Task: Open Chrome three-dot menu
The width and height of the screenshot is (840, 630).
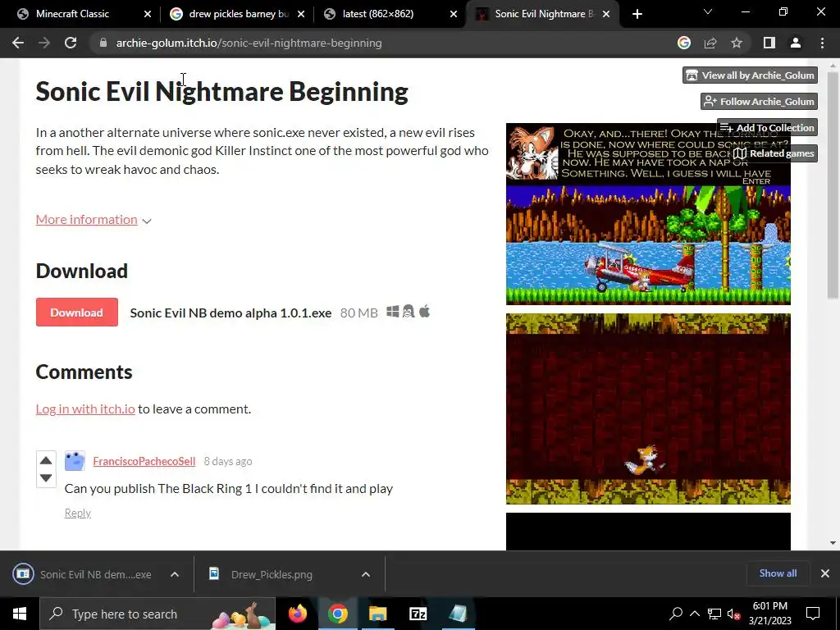Action: pyautogui.click(x=822, y=43)
